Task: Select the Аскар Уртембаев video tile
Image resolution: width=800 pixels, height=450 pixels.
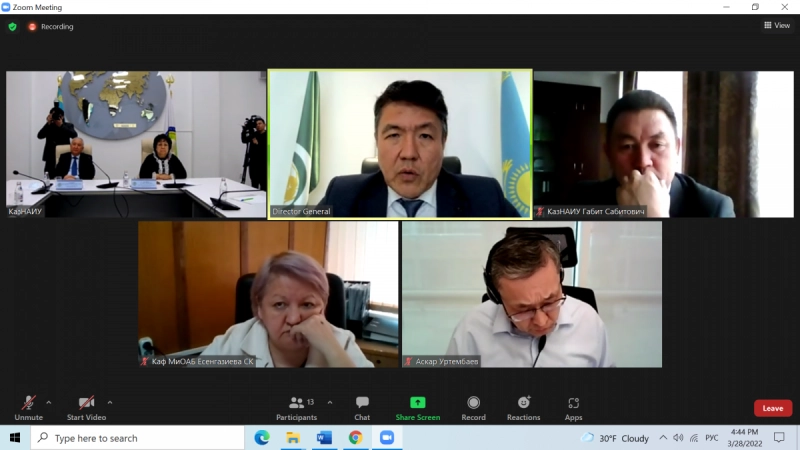Action: (x=532, y=294)
